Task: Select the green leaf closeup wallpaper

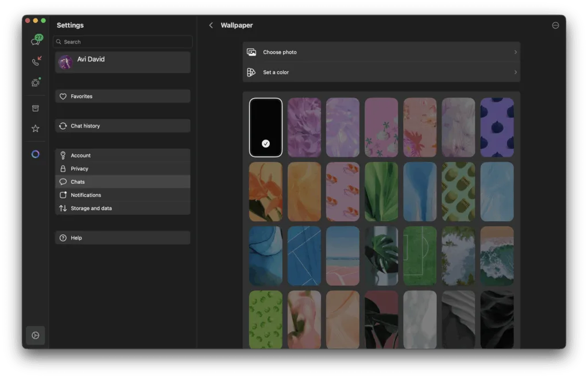Action: pos(381,192)
